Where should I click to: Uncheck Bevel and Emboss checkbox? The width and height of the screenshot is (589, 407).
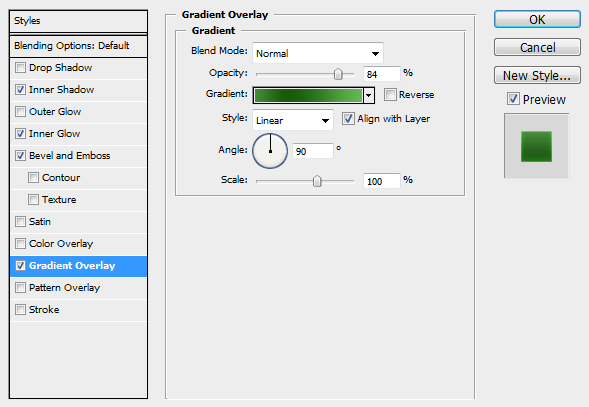pos(20,156)
